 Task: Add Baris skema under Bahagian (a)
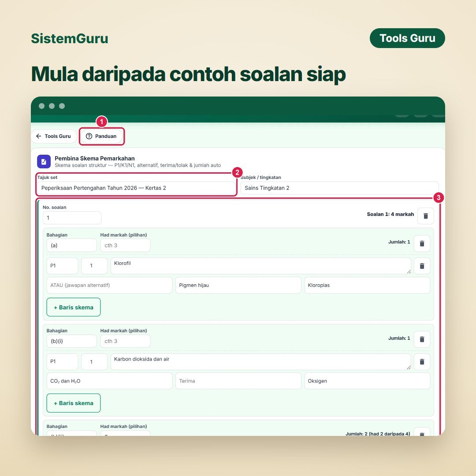pos(74,307)
